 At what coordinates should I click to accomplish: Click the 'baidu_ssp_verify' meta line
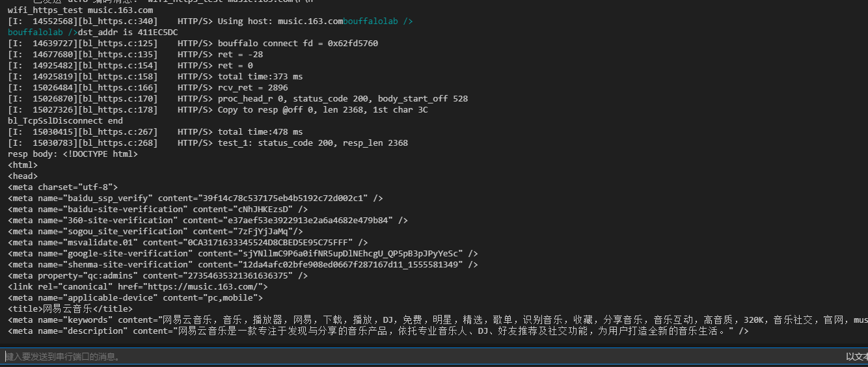tap(195, 198)
